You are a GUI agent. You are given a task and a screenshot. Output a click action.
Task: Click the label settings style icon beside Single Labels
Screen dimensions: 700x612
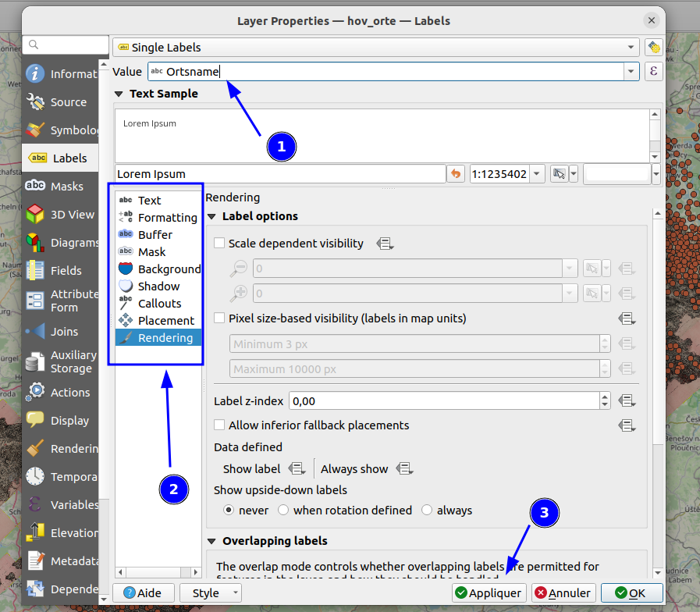[x=654, y=47]
